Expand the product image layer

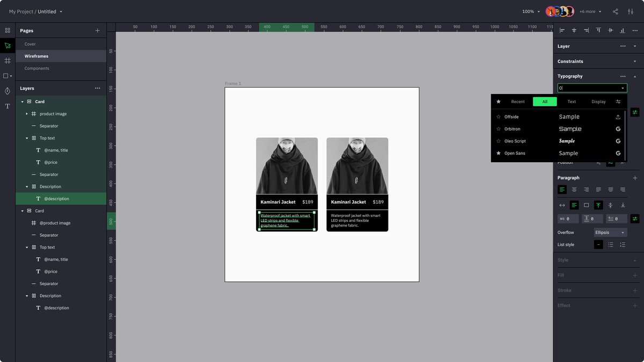tap(27, 114)
